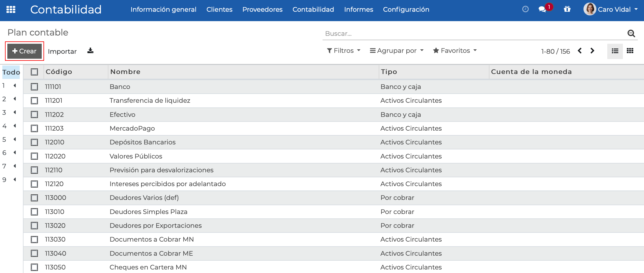Click the Crear button
The image size is (644, 273).
click(24, 51)
